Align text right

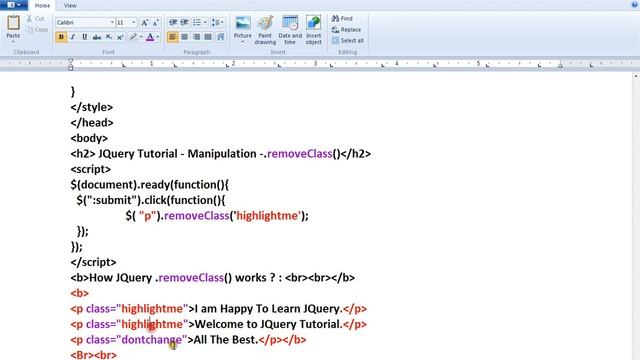pyautogui.click(x=196, y=37)
